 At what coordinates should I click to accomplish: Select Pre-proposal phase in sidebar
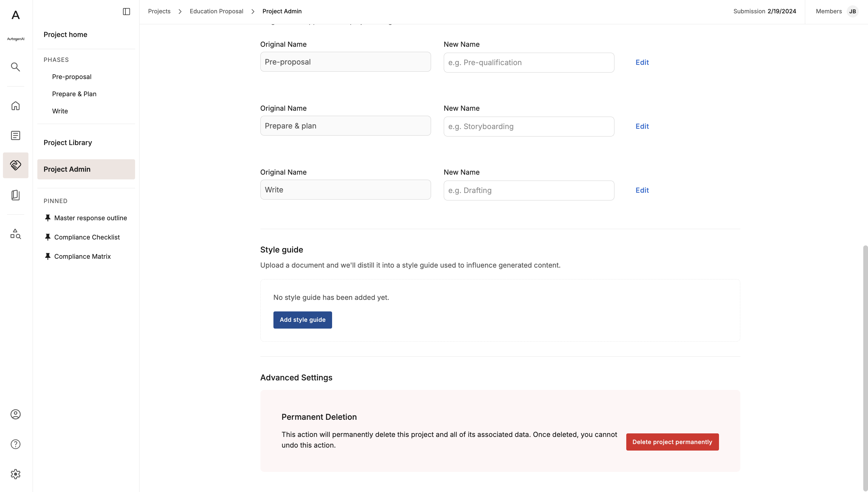pyautogui.click(x=72, y=77)
